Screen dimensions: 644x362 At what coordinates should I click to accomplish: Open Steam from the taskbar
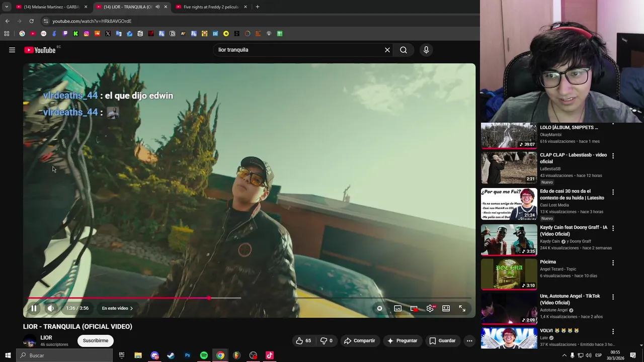171,355
